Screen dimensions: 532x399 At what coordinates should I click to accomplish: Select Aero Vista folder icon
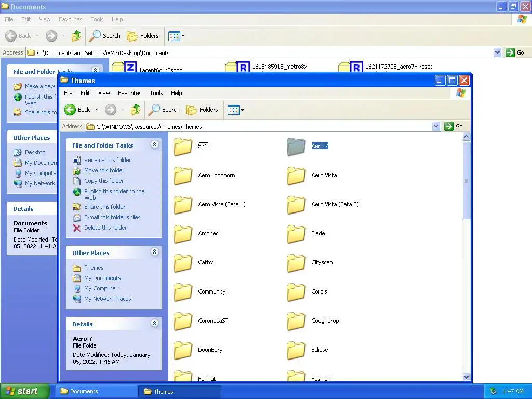pos(296,176)
